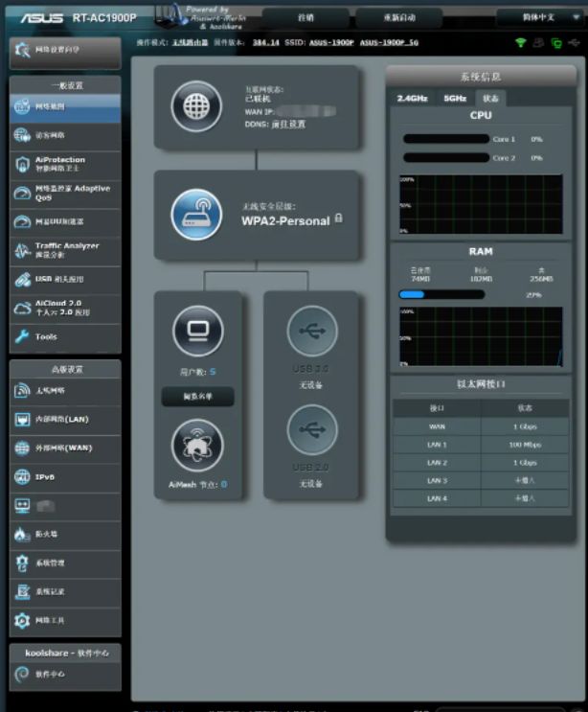This screenshot has height=712, width=588.
Task: Click the USB 2.0 device icon
Action: pos(312,429)
